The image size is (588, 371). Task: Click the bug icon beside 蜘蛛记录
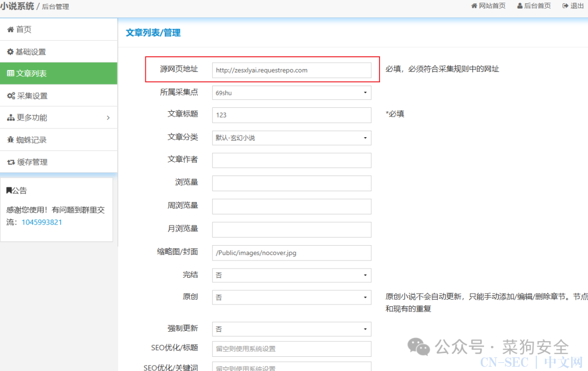click(x=10, y=140)
